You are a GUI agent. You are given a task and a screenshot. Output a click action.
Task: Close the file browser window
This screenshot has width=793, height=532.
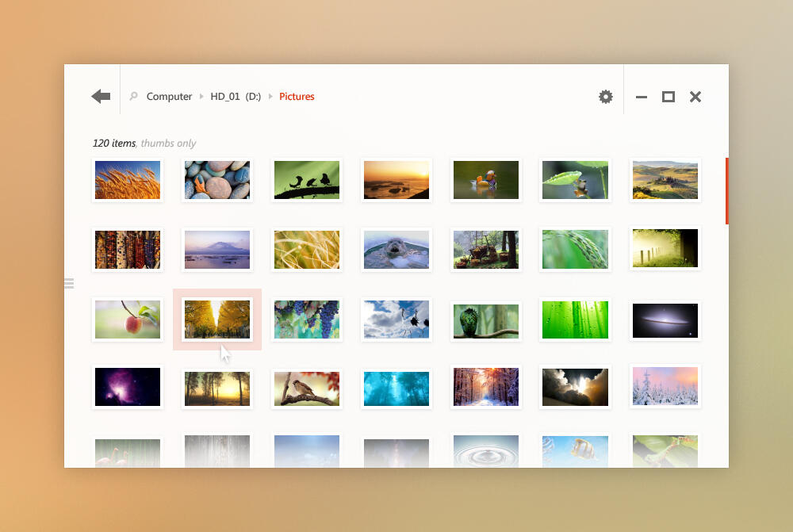pyautogui.click(x=695, y=97)
